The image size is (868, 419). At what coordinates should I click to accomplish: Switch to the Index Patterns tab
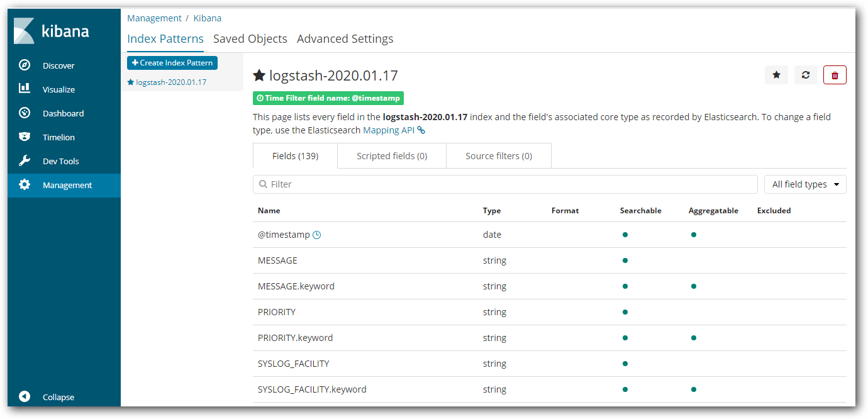coord(165,38)
